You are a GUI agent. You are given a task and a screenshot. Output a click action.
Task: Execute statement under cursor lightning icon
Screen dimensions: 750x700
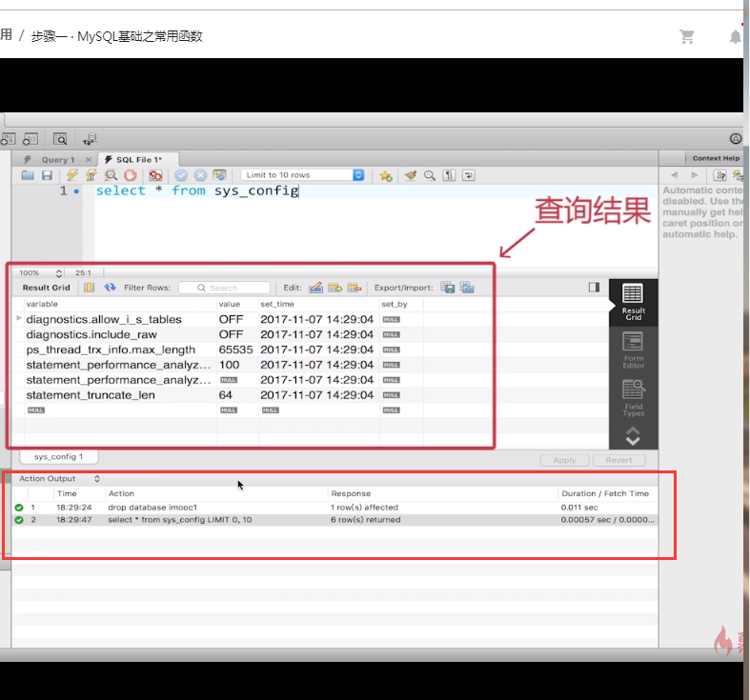point(91,175)
